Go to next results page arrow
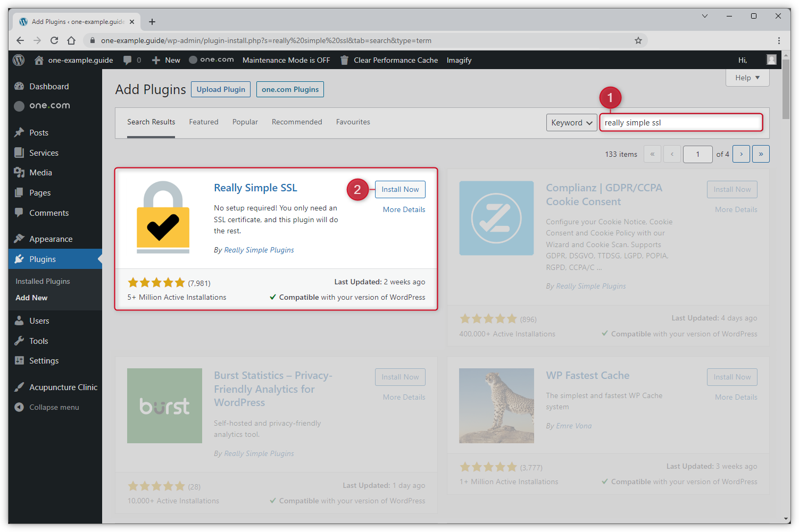 pyautogui.click(x=742, y=154)
